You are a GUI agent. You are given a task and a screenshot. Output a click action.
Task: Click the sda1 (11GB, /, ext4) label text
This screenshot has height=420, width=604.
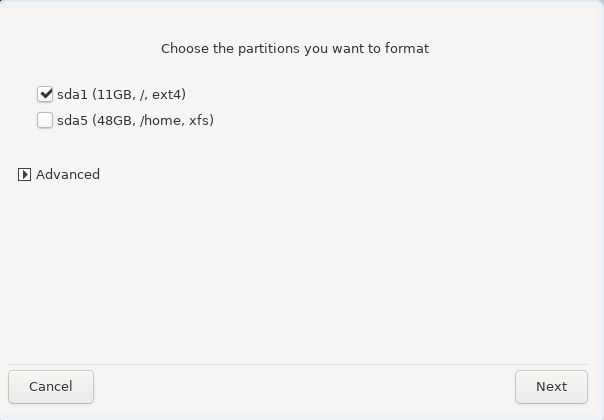coord(121,94)
